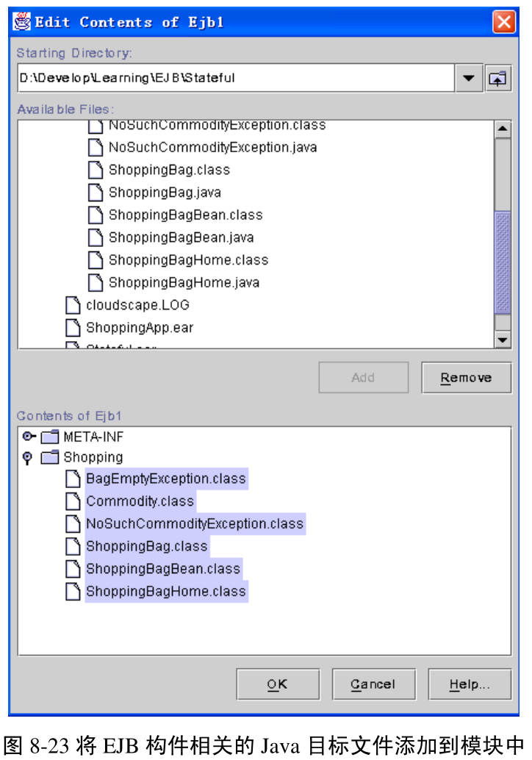Open the Starting Directory dropdown arrow
Viewport: 532px width, 760px height.
pyautogui.click(x=468, y=78)
